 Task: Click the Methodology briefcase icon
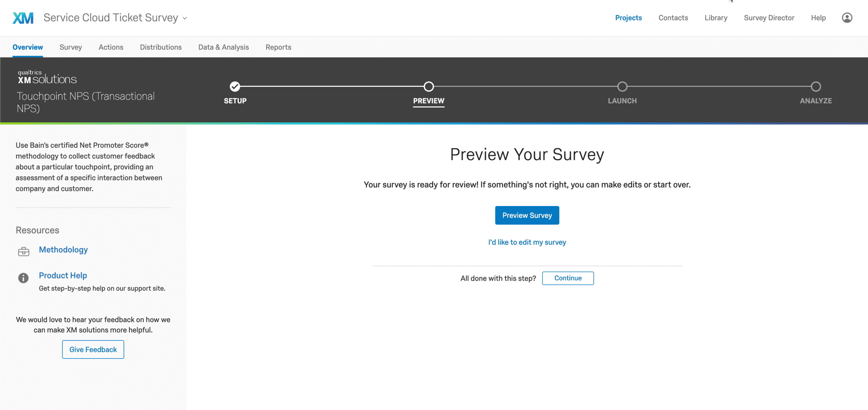(24, 251)
